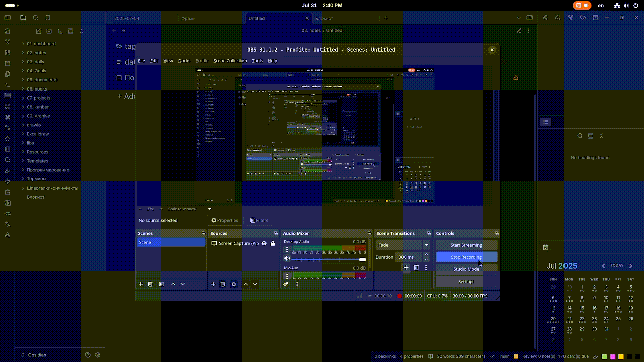Expand the 05. documents folder
Image resolution: width=644 pixels, height=362 pixels.
tap(42, 80)
